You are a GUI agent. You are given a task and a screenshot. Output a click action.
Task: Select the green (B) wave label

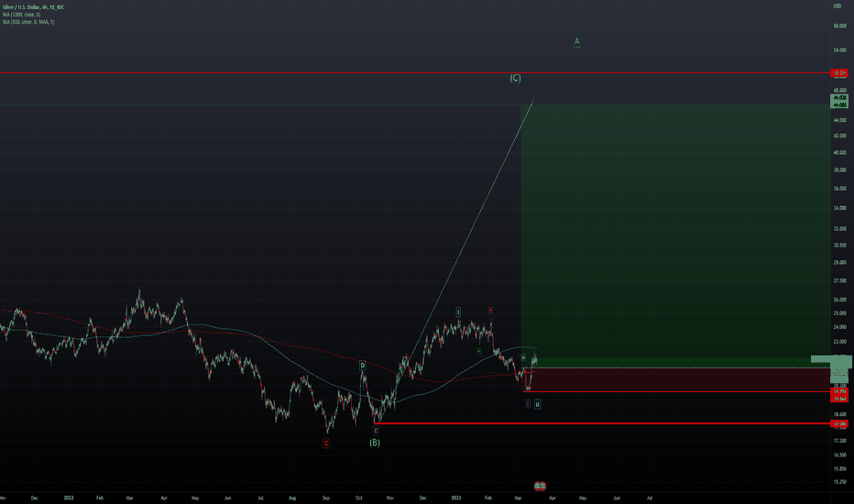point(375,443)
